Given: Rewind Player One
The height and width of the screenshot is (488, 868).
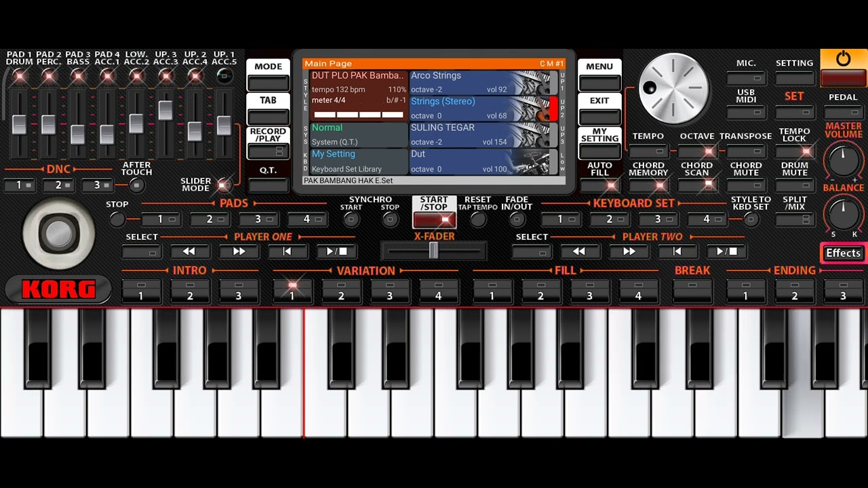Looking at the screenshot, I should click(189, 251).
